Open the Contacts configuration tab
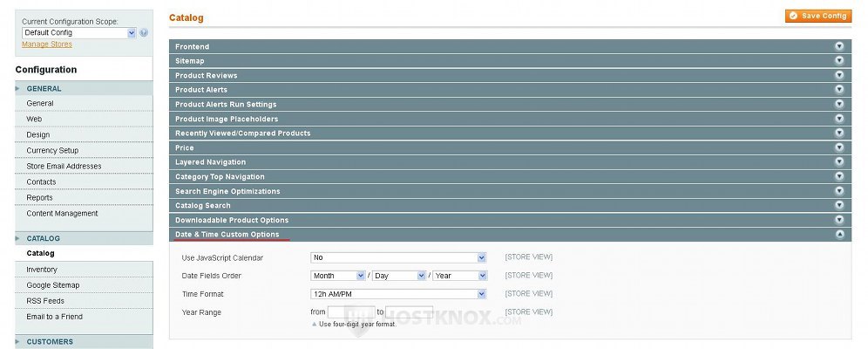Screen dimensions: 868x349 (x=84, y=181)
